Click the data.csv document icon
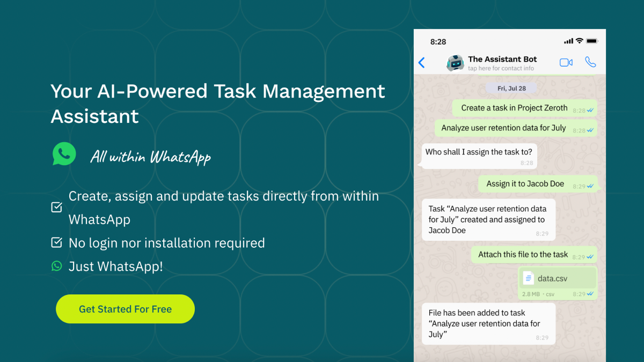 tap(529, 278)
